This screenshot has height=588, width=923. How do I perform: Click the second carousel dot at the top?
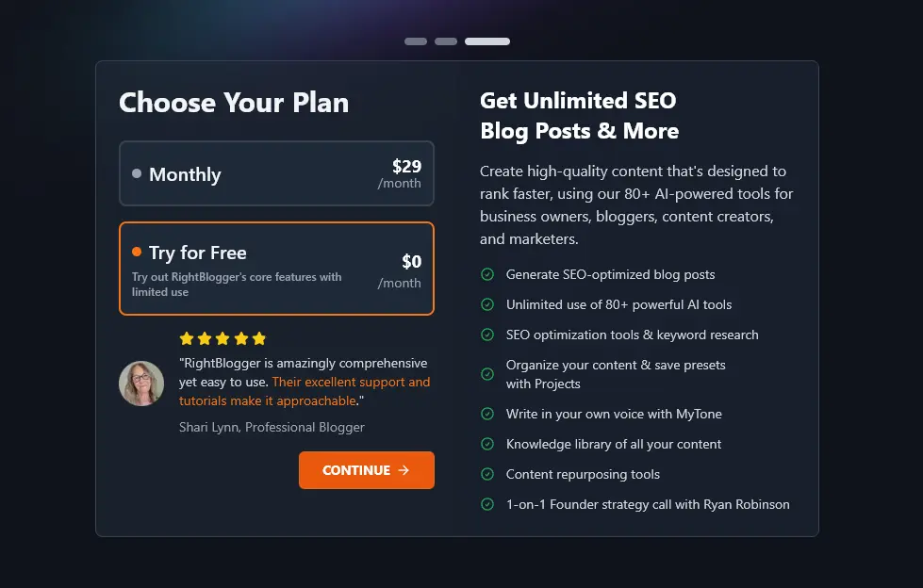(445, 41)
